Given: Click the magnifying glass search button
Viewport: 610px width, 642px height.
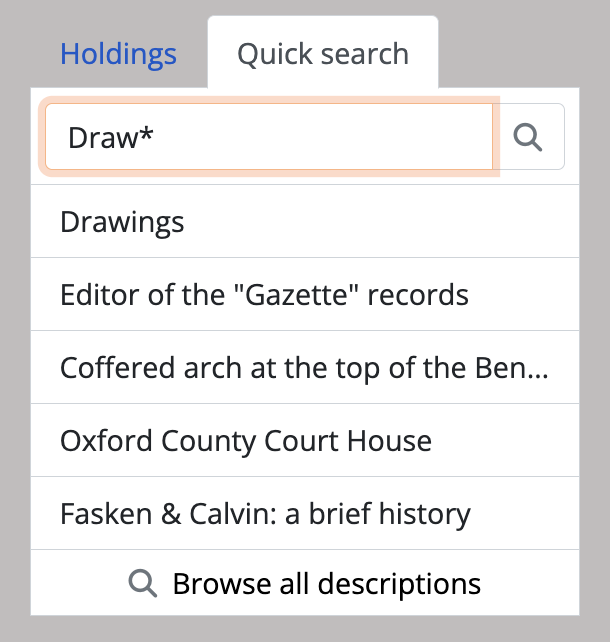Looking at the screenshot, I should (528, 137).
